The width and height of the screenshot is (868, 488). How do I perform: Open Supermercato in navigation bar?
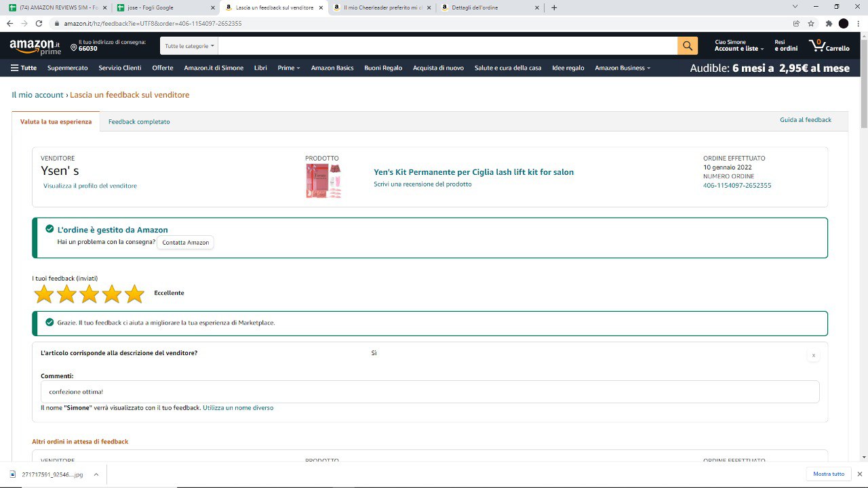click(68, 68)
